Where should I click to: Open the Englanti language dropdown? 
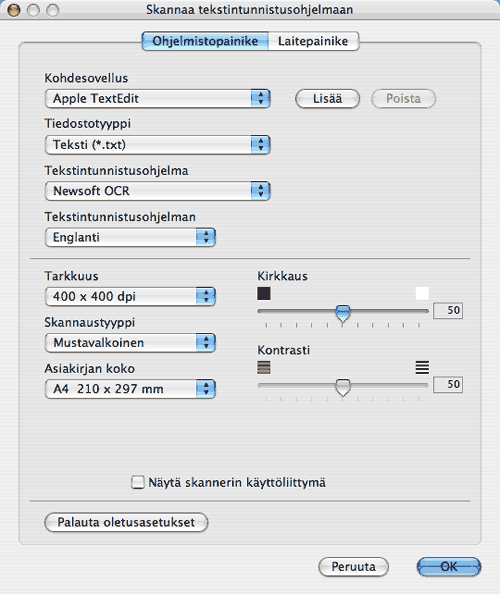pyautogui.click(x=130, y=238)
